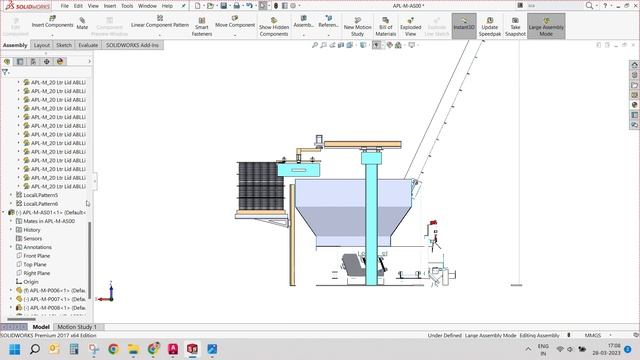Open the View menu

[93, 6]
